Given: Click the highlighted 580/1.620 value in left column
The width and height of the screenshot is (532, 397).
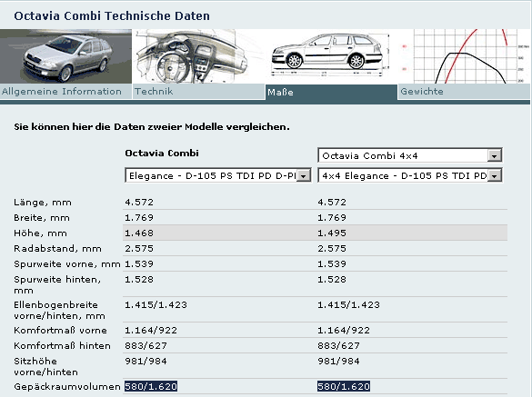Looking at the screenshot, I should (x=151, y=386).
